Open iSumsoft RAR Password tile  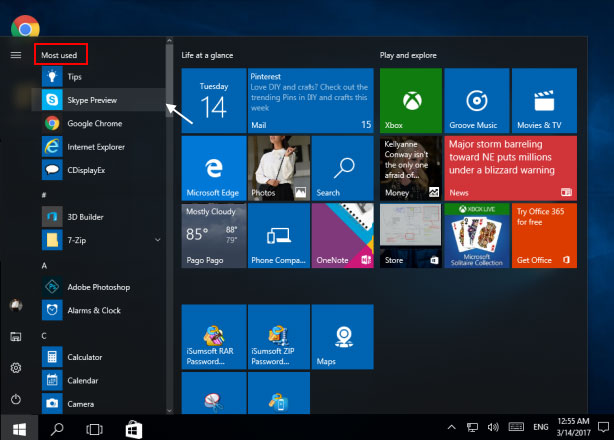coord(214,337)
